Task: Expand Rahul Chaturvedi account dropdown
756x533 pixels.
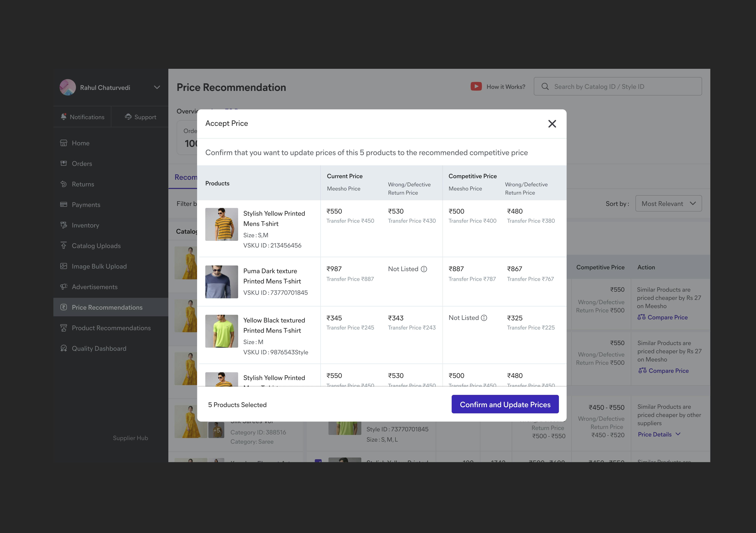Action: (x=157, y=87)
